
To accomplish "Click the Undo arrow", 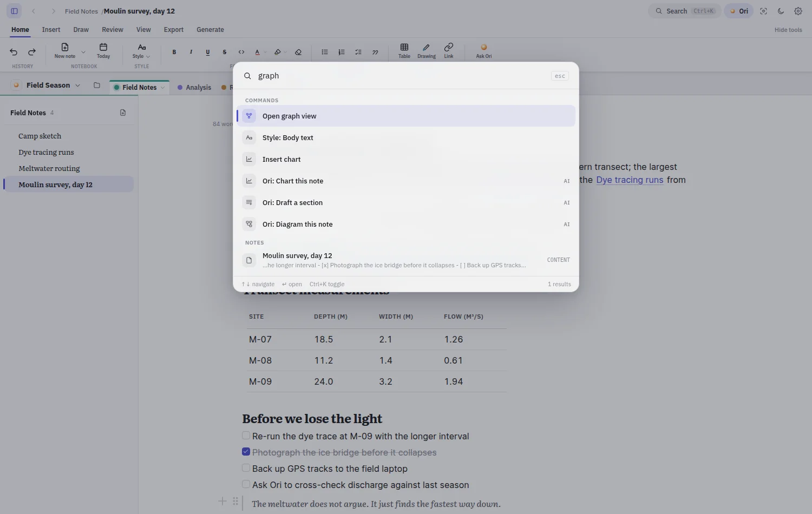I will (x=14, y=52).
